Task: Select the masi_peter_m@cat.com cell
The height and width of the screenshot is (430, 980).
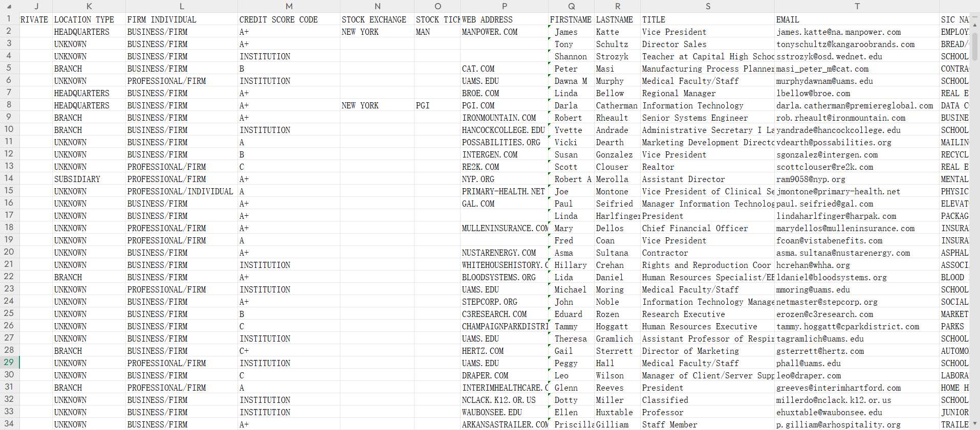Action: pos(857,68)
